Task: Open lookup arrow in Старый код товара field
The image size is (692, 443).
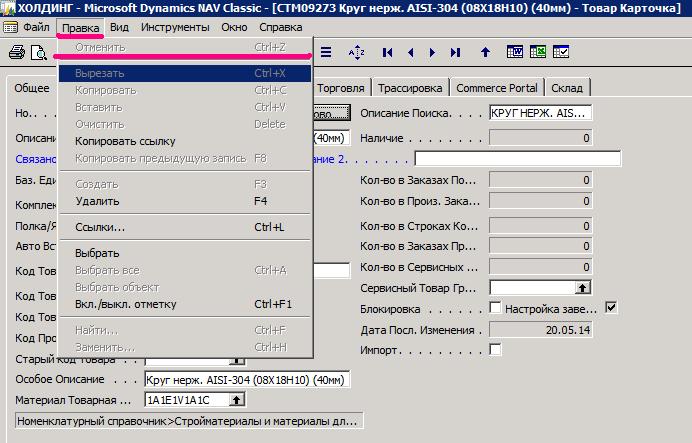Action: point(237,361)
